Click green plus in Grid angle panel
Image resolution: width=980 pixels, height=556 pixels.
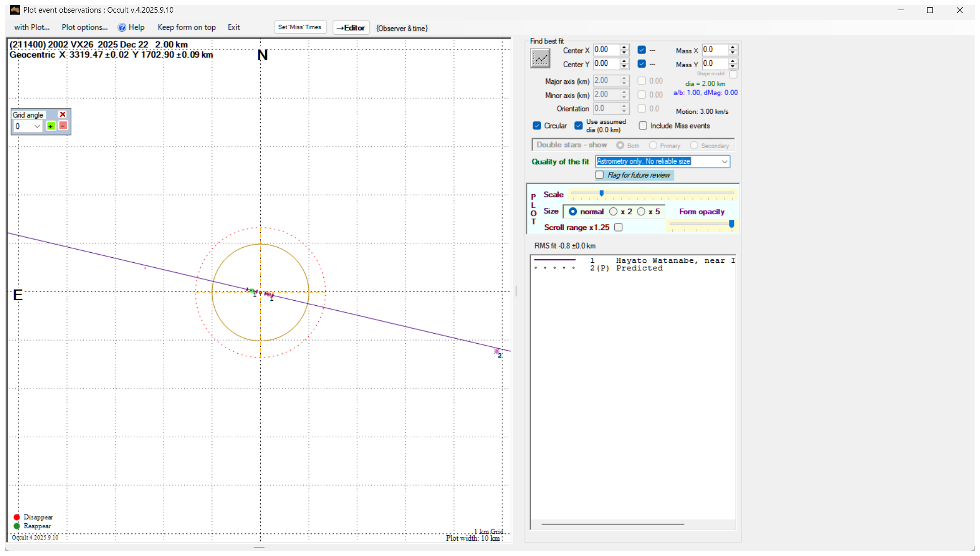pos(51,126)
